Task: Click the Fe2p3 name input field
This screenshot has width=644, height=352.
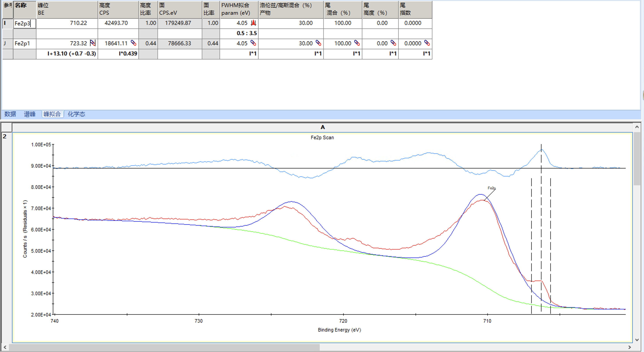Action: pos(24,23)
